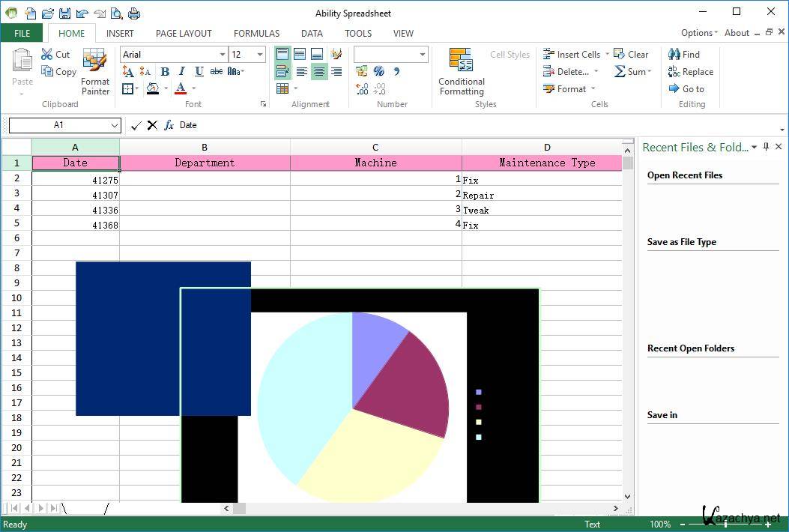Open the Name Box dropdown showing A1
Viewport: 789px width, 532px height.
coord(114,125)
